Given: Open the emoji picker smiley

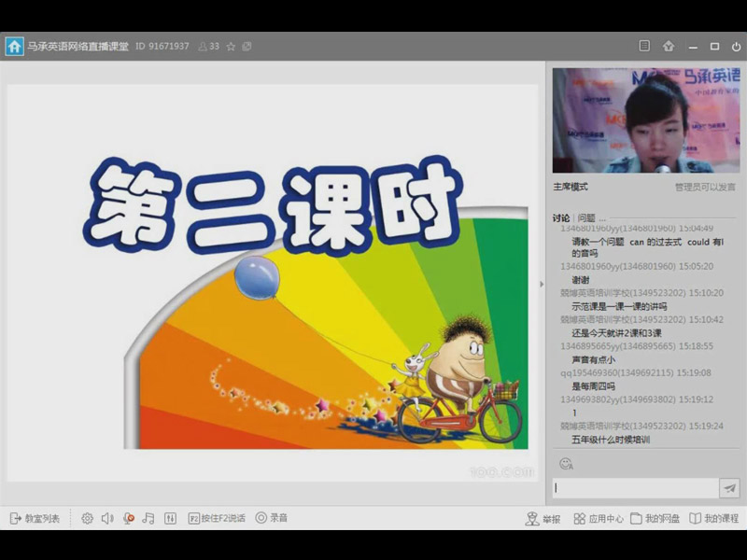Looking at the screenshot, I should pyautogui.click(x=565, y=464).
